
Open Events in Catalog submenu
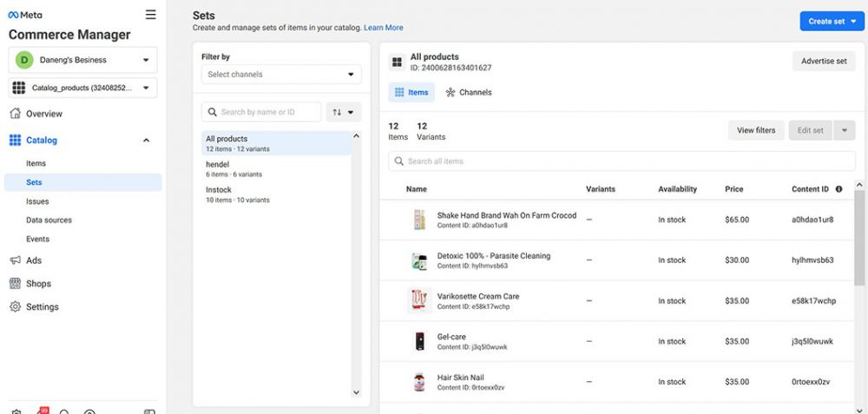pos(37,239)
